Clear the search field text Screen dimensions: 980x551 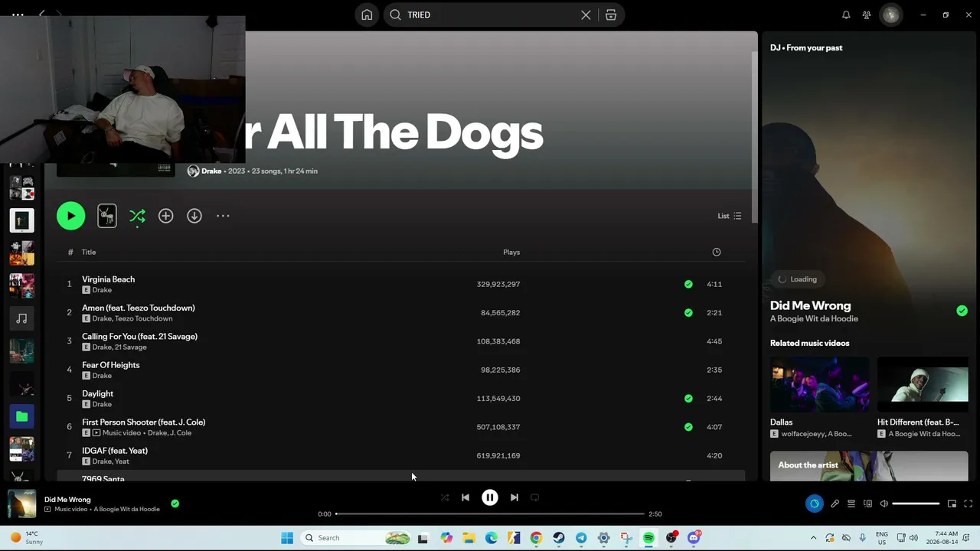(x=586, y=15)
